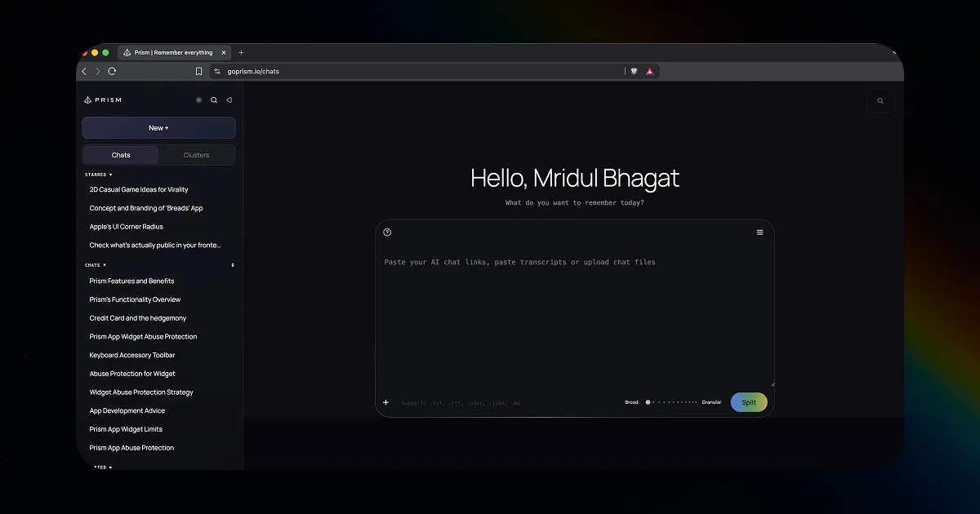Click the New + button
The width and height of the screenshot is (980, 514).
click(x=158, y=128)
